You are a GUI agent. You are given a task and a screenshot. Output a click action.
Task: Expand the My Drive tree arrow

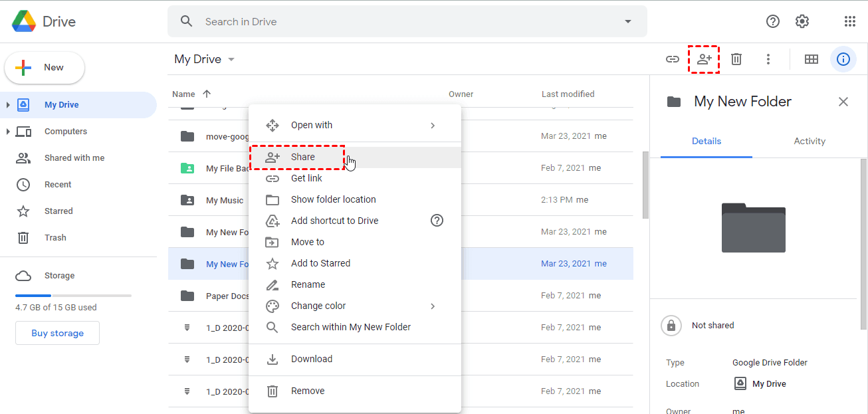pyautogui.click(x=8, y=105)
